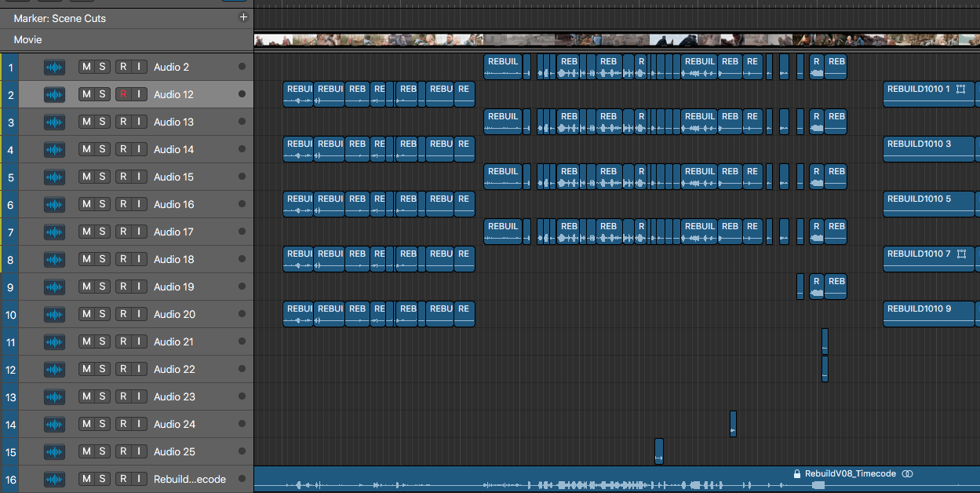Click the loop icon on region REBUILD1010 1
The height and width of the screenshot is (493, 980).
point(960,89)
